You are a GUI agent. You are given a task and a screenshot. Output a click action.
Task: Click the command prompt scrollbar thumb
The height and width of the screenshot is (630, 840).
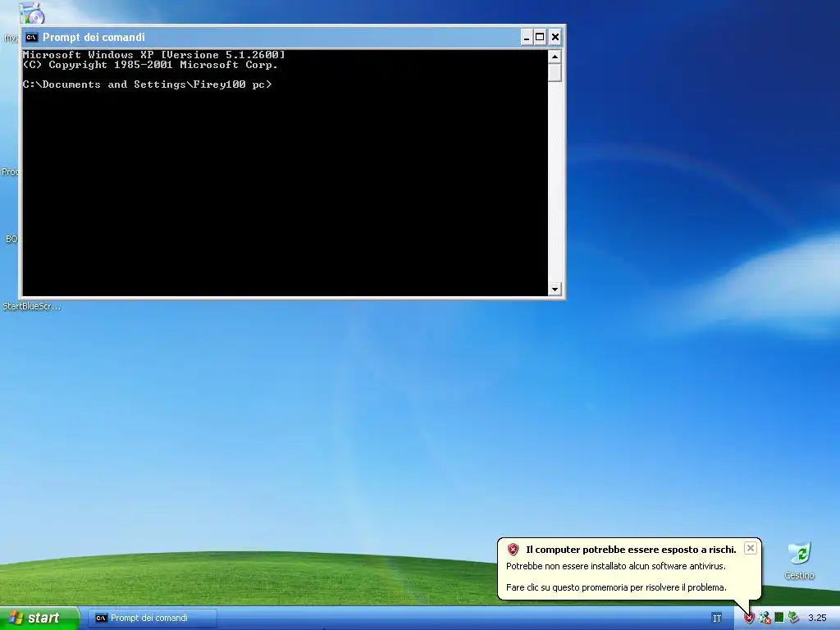(555, 72)
